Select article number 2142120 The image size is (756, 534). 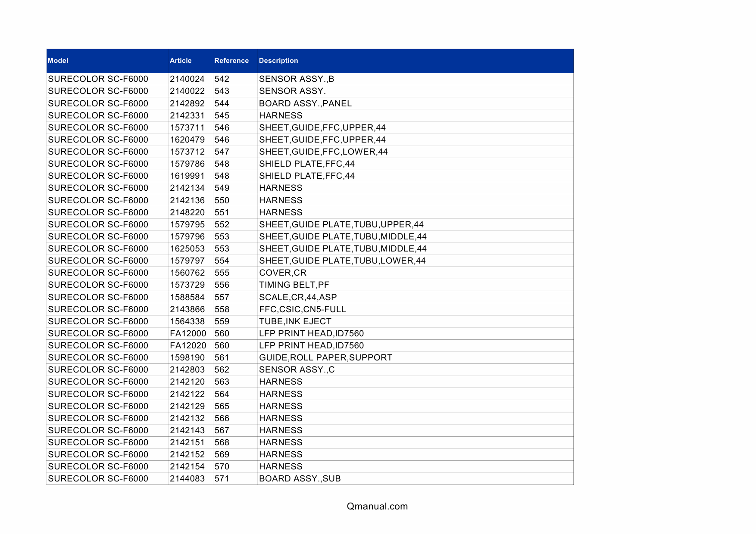click(187, 382)
